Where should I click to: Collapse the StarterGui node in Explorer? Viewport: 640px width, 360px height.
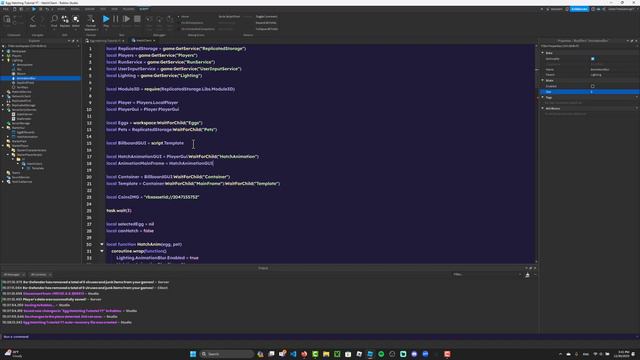[3, 128]
